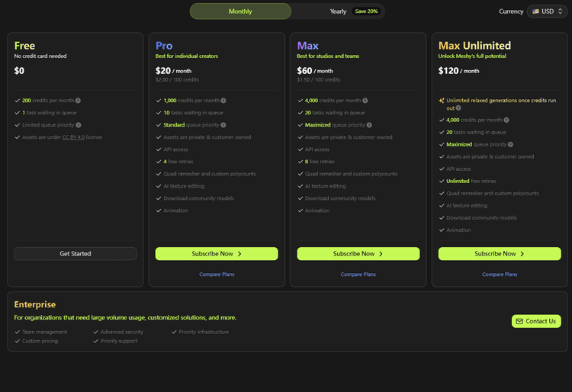Click the US flag icon in currency selector

pyautogui.click(x=536, y=11)
